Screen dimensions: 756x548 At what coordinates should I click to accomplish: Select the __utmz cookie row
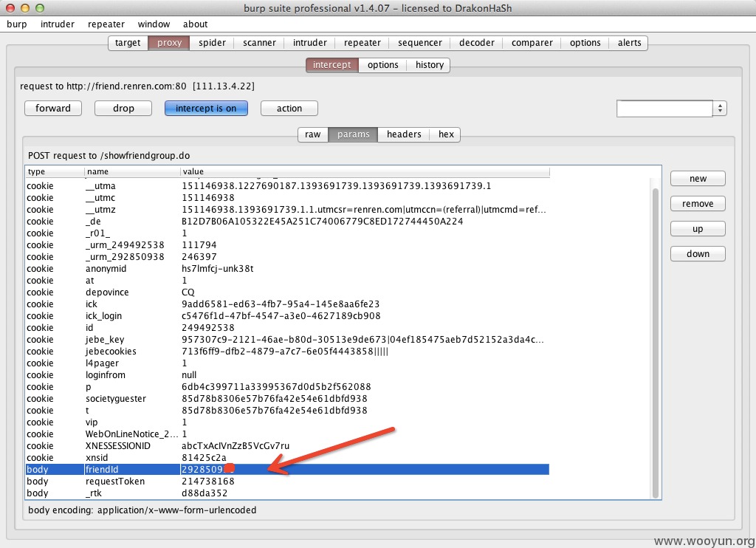[x=287, y=210]
